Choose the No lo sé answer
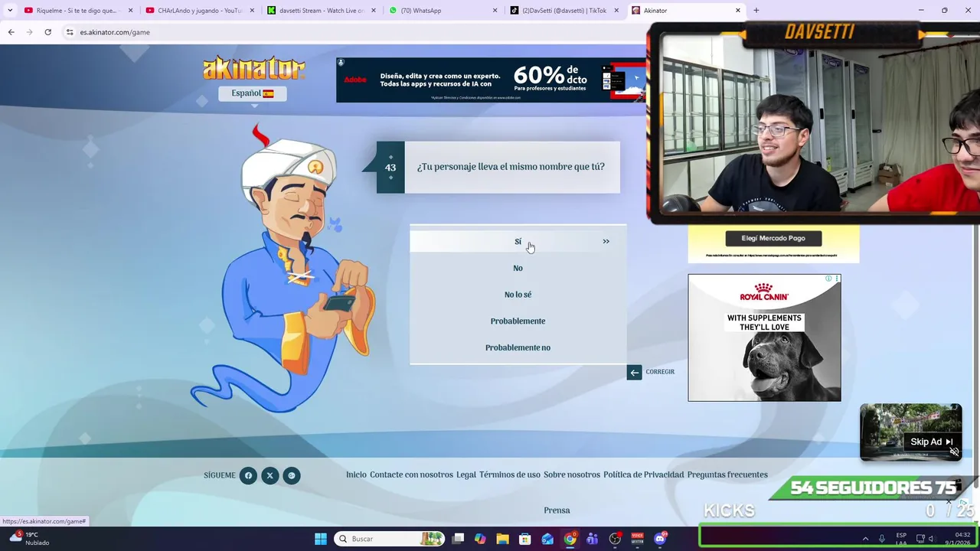Viewport: 980px width, 551px height. pos(518,295)
